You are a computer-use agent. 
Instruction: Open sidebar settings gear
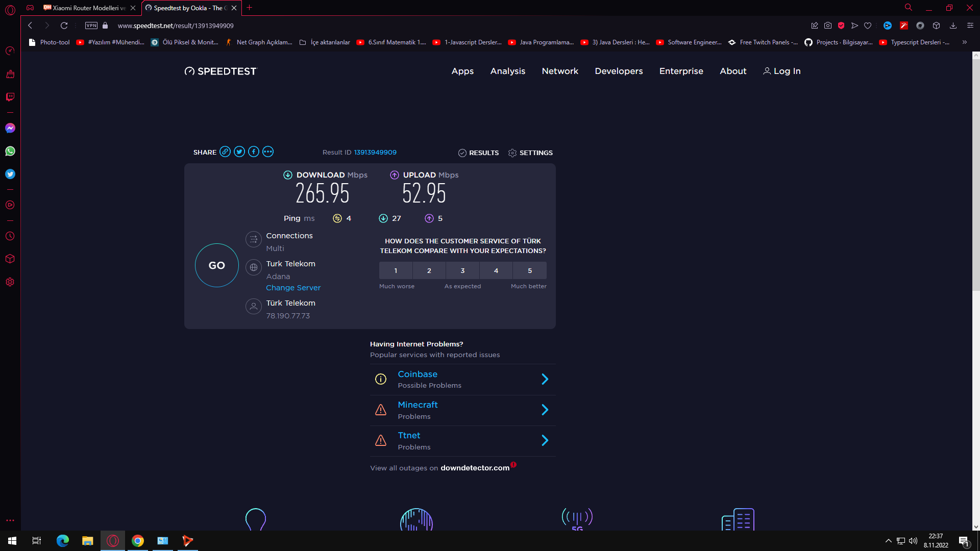(10, 282)
